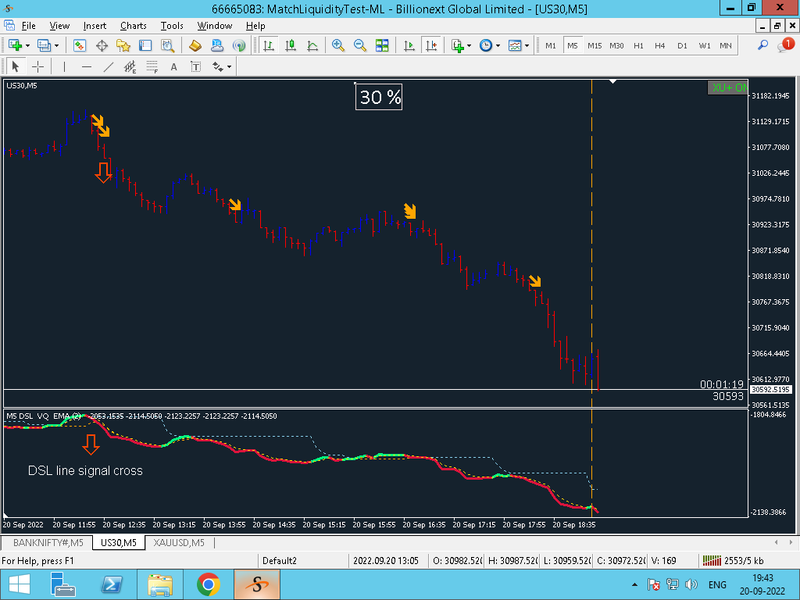Click the Windows Start button
The image size is (800, 600).
18,585
